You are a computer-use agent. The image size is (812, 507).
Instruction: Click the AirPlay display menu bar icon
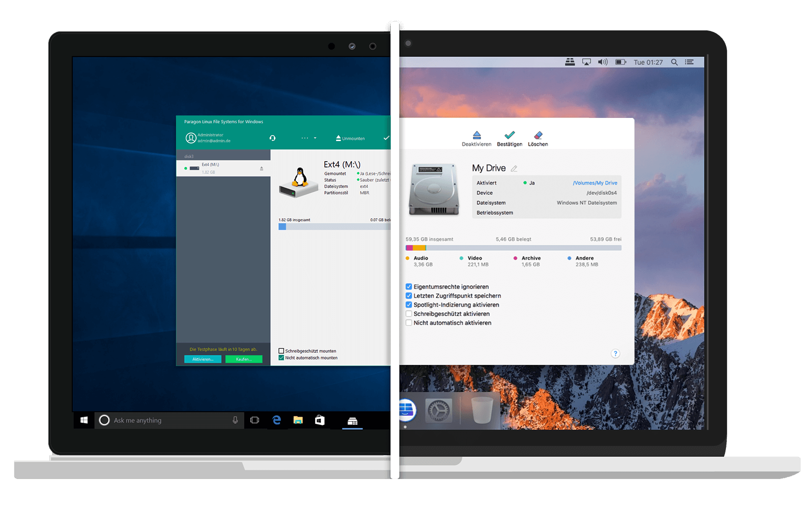pos(587,62)
